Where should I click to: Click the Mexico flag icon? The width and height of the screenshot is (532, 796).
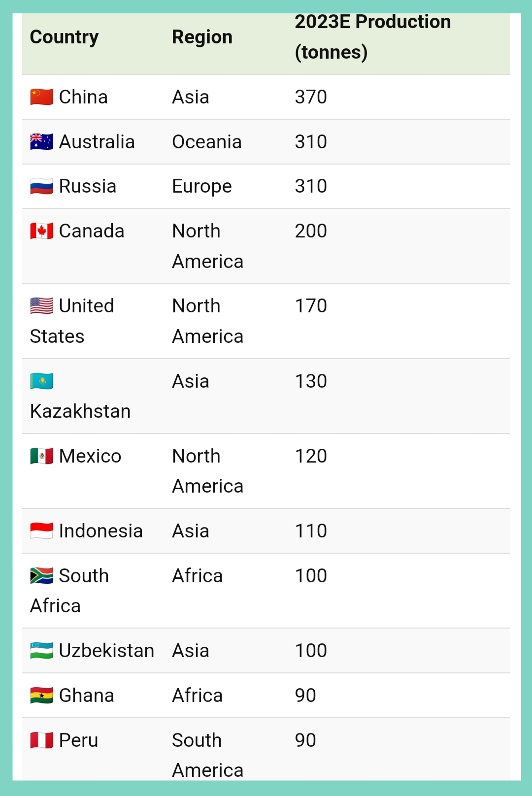(x=41, y=456)
